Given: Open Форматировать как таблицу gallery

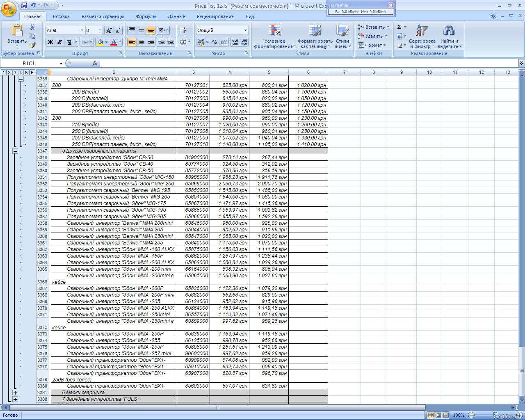Looking at the screenshot, I should 315,36.
